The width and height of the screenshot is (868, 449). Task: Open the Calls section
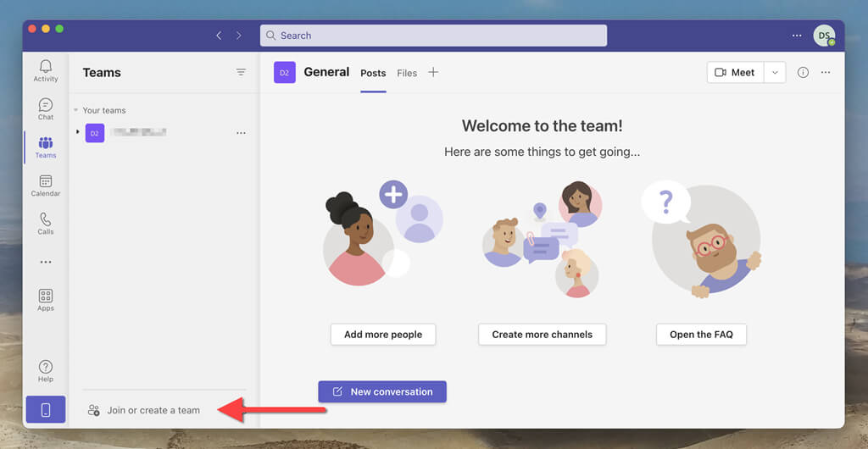[46, 224]
